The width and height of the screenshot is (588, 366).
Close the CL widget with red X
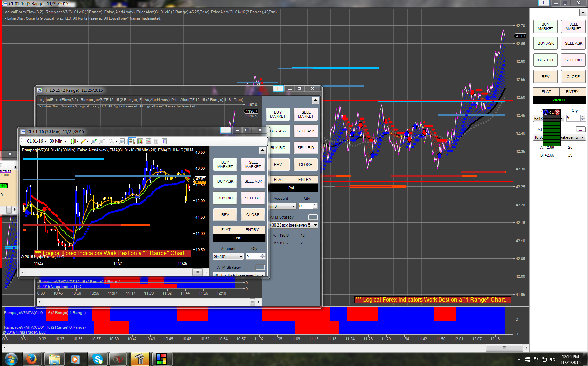pos(557,112)
